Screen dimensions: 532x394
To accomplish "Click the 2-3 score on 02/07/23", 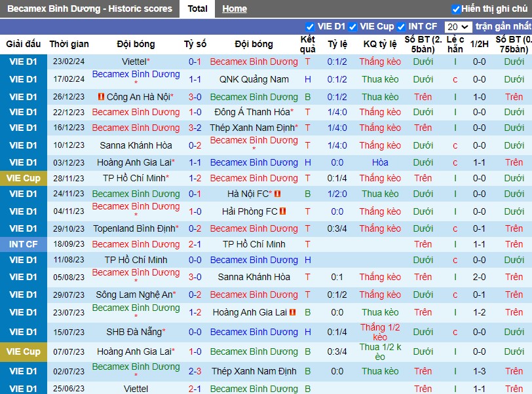I will (x=195, y=371).
